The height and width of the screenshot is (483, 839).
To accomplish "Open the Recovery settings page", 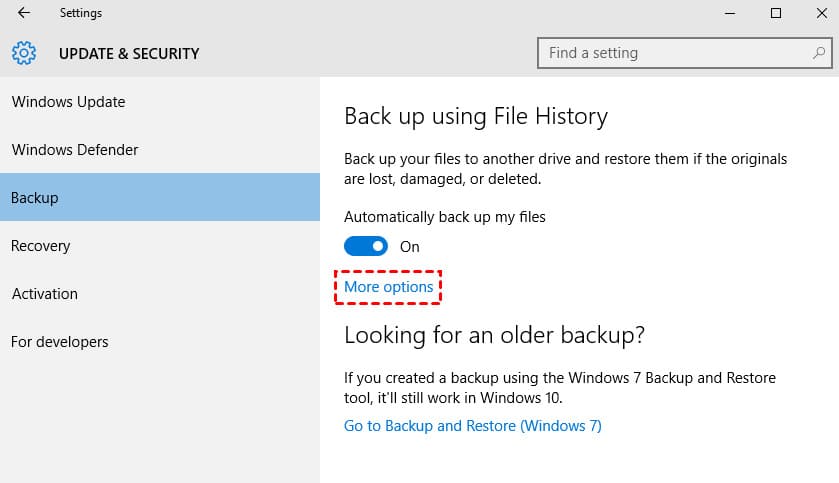I will coord(40,246).
